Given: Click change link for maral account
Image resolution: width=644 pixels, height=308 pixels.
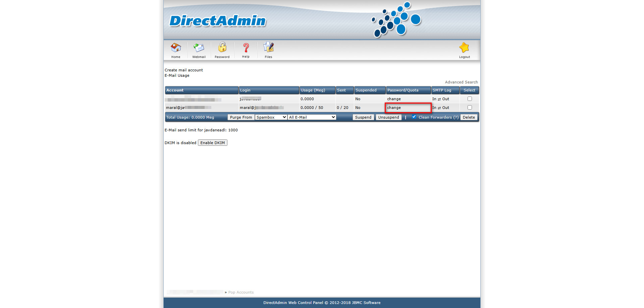Looking at the screenshot, I should point(394,108).
